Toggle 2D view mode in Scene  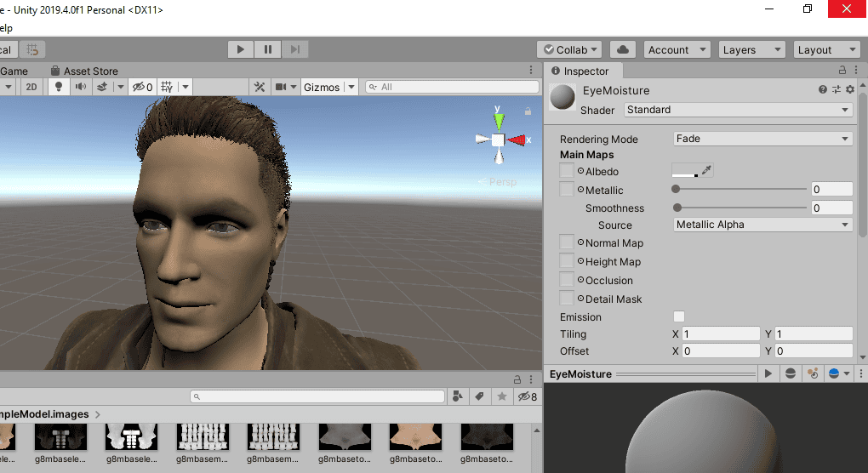click(31, 87)
